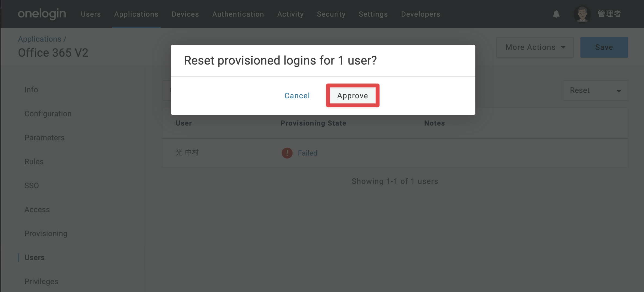
Task: Click the Office 365 V2 title
Action: (53, 53)
